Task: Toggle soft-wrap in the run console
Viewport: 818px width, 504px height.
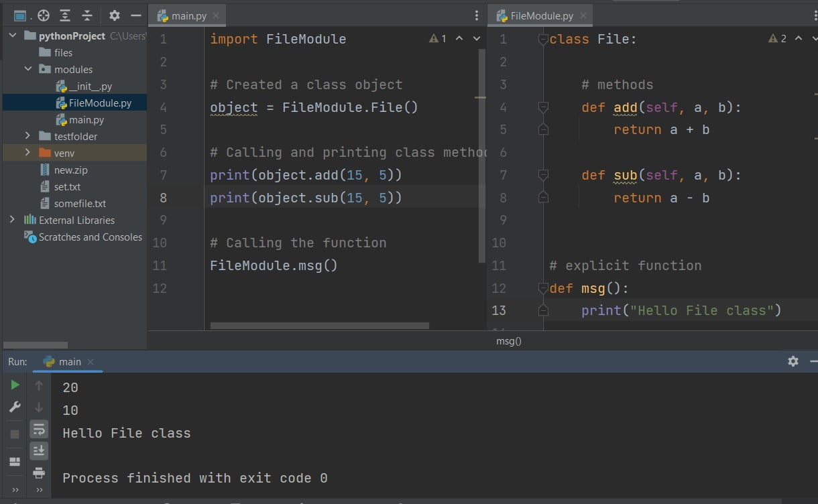Action: [39, 430]
